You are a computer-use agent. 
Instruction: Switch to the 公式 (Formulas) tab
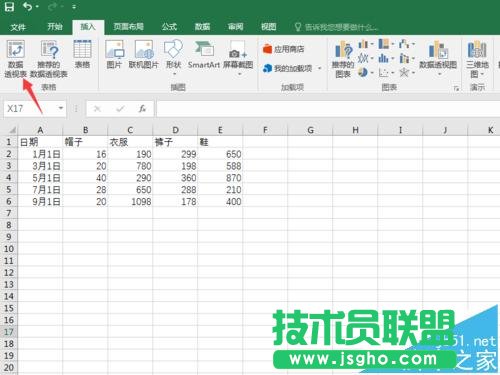pos(169,27)
